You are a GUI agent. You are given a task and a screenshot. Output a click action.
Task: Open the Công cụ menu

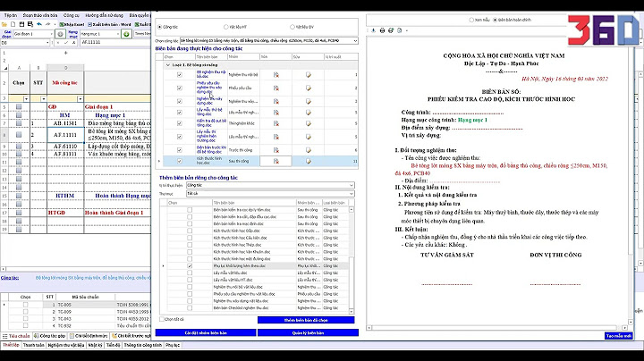[x=71, y=15]
